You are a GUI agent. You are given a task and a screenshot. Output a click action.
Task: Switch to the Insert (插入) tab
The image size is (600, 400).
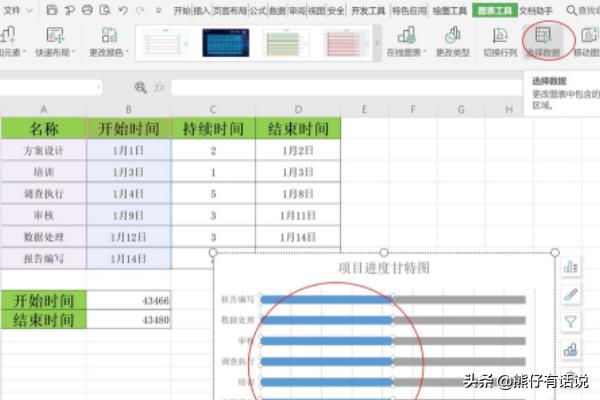(x=202, y=10)
